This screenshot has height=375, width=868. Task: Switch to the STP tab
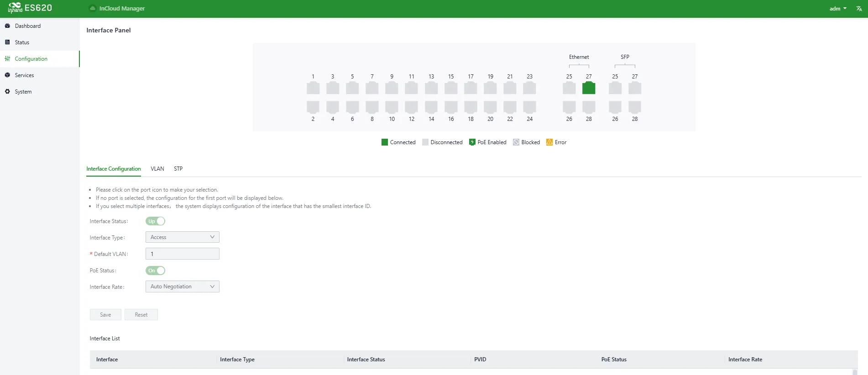[178, 169]
